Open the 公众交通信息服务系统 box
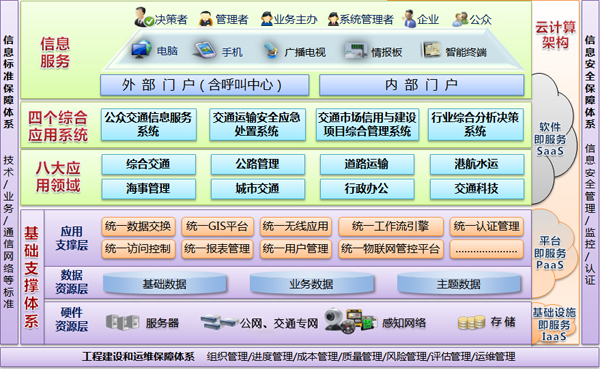This screenshot has height=369, width=600. pos(149,125)
